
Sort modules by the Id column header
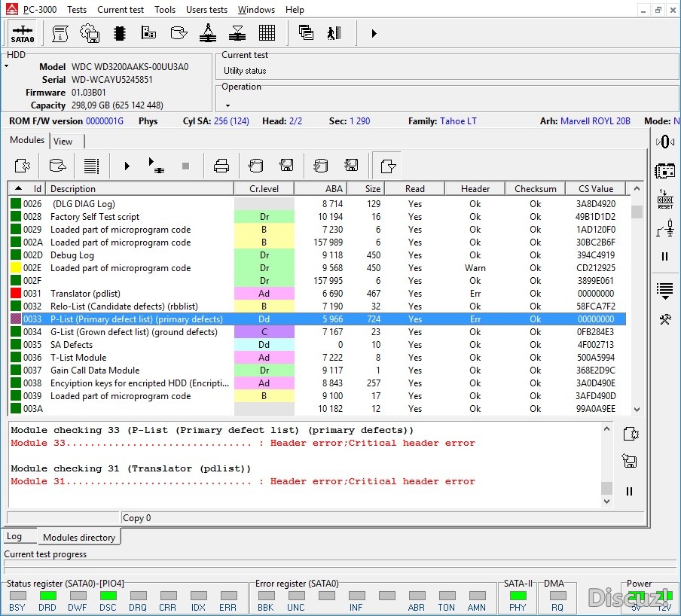point(27,189)
